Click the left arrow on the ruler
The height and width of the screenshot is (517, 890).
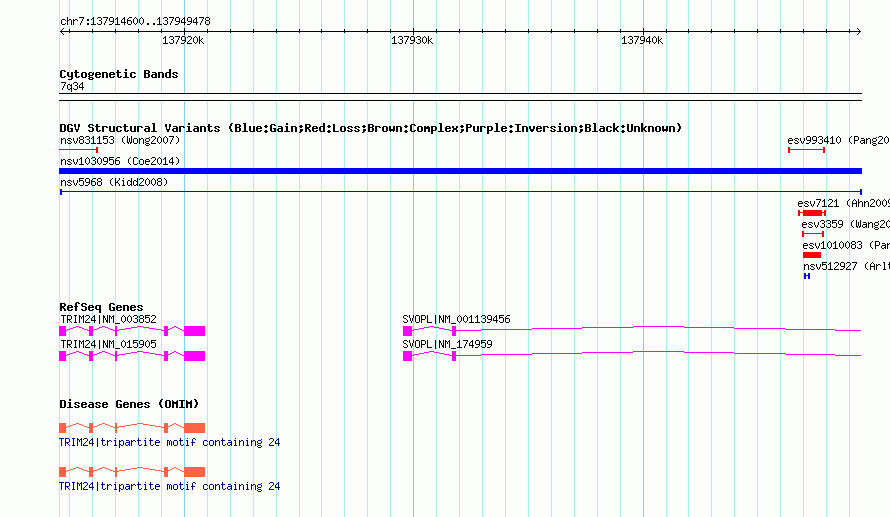click(x=63, y=32)
